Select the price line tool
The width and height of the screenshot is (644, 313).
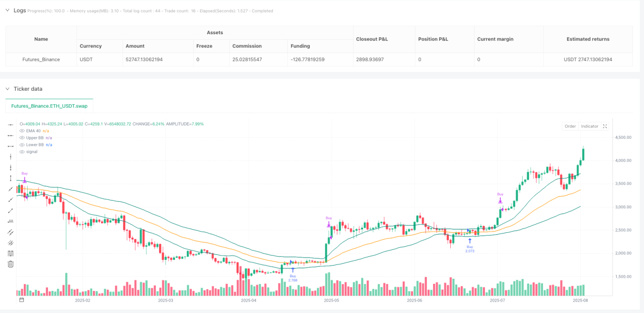[10, 221]
